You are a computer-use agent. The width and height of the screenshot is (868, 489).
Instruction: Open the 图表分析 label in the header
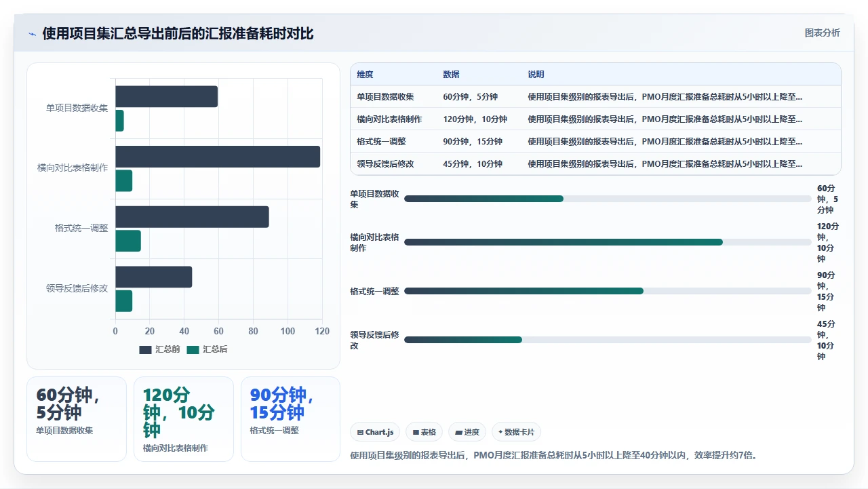point(822,33)
